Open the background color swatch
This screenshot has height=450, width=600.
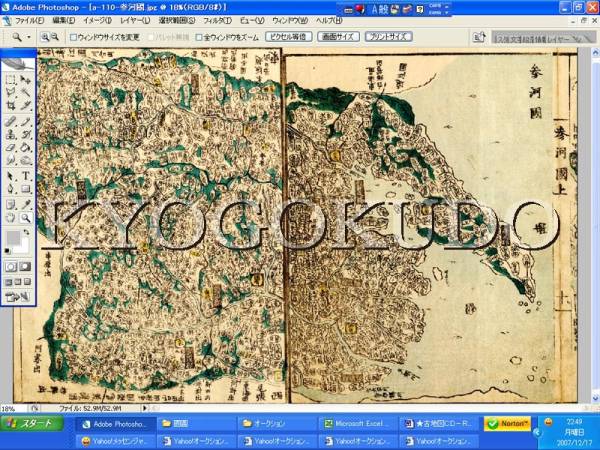(x=24, y=247)
